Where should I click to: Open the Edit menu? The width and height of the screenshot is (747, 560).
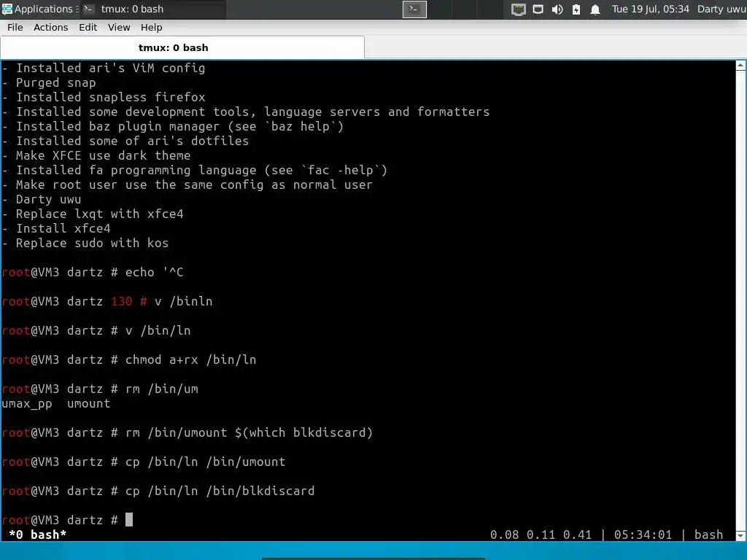[x=88, y=28]
